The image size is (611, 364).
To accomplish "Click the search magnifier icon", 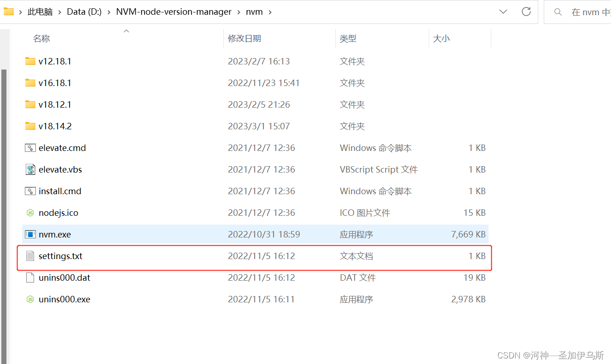I will pos(558,12).
